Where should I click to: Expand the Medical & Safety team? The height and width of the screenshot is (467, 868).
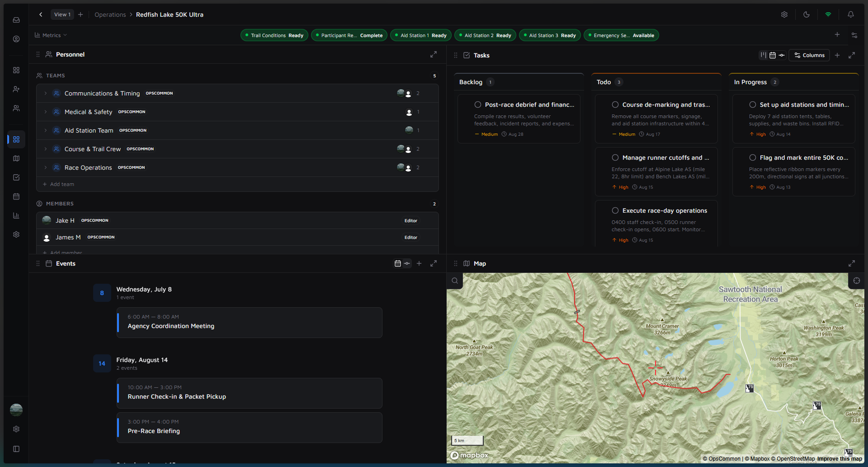coord(45,112)
